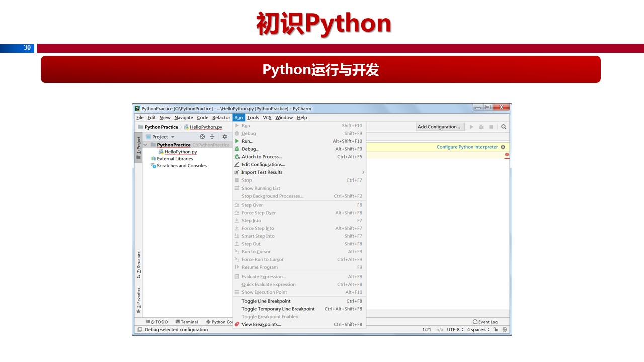Click the green Debug... bug icon in menu
The image size is (644, 362).
(x=237, y=149)
